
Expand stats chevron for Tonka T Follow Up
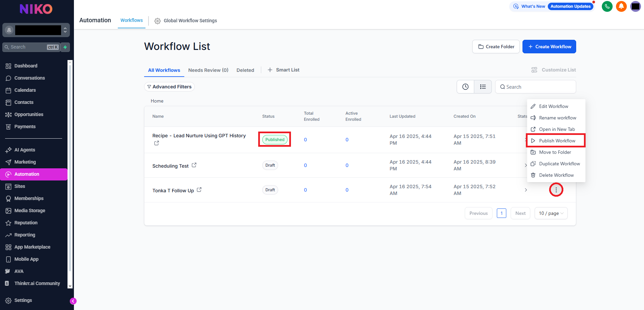pos(526,190)
